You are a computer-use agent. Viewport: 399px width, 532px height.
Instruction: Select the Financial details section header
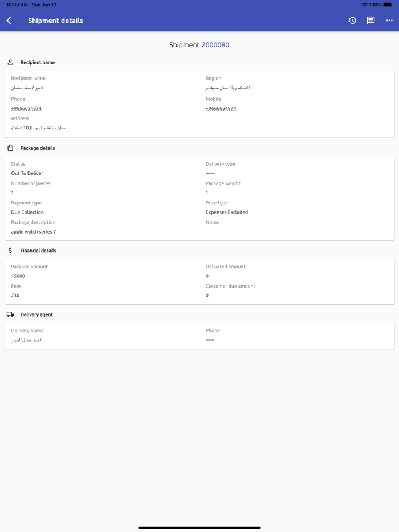click(38, 251)
